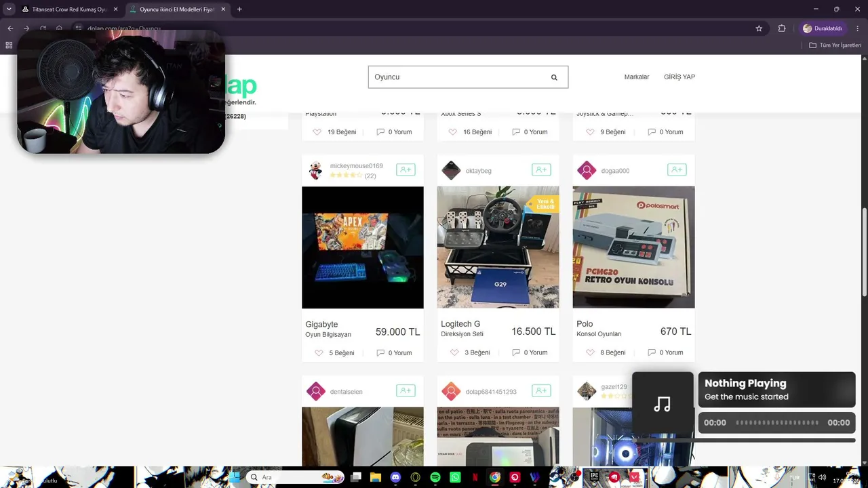Open Netflix from the taskbar
This screenshot has height=488, width=868.
[475, 477]
